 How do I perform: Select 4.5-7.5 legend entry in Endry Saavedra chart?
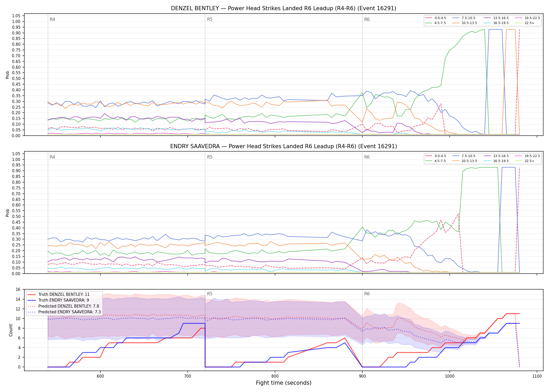436,161
